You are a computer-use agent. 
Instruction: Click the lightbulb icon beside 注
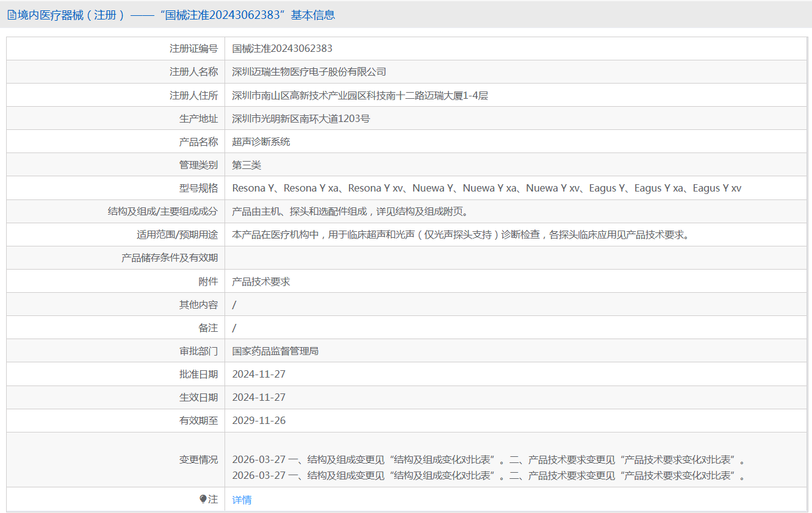point(204,499)
